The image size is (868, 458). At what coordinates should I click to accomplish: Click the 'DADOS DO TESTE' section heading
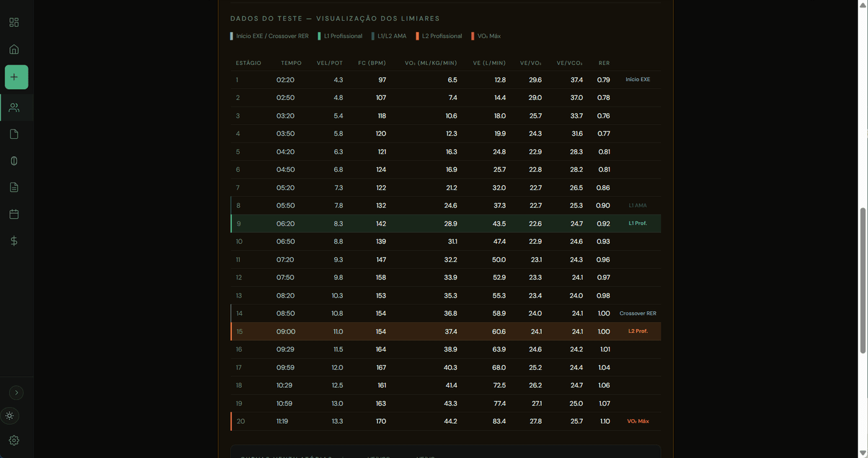[268, 19]
